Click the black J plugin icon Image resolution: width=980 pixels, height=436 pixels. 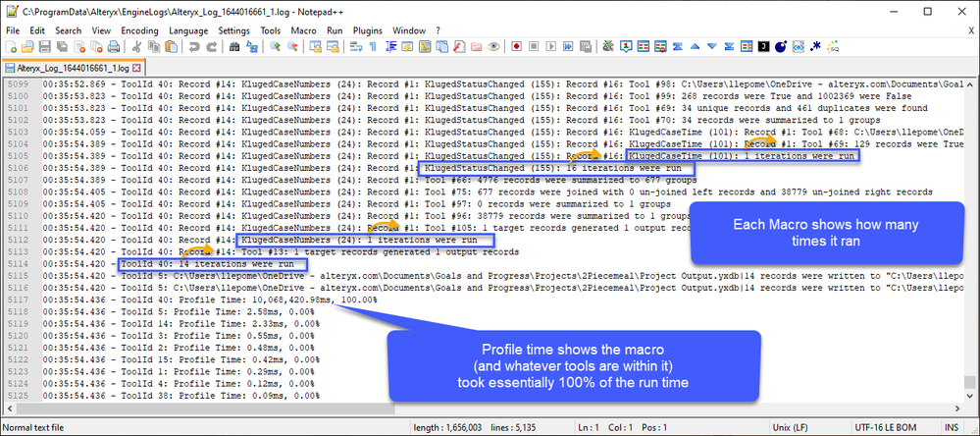(x=764, y=46)
